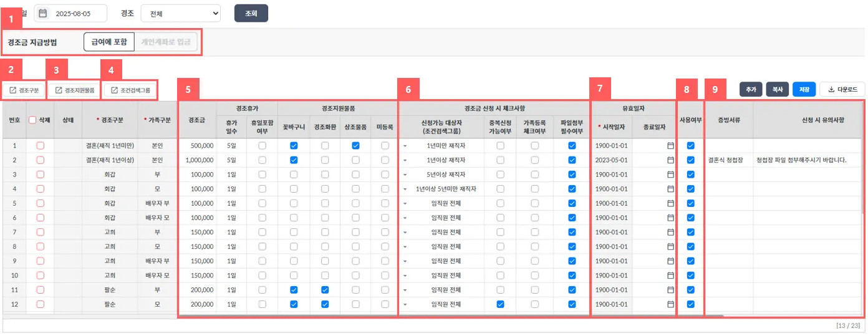Open end-date calendar icon in row 5
868x336 pixels.
(671, 203)
